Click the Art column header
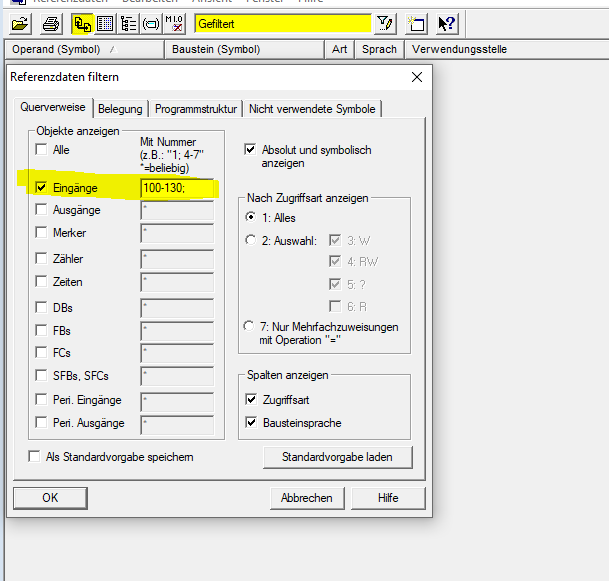The width and height of the screenshot is (609, 581). tap(339, 49)
